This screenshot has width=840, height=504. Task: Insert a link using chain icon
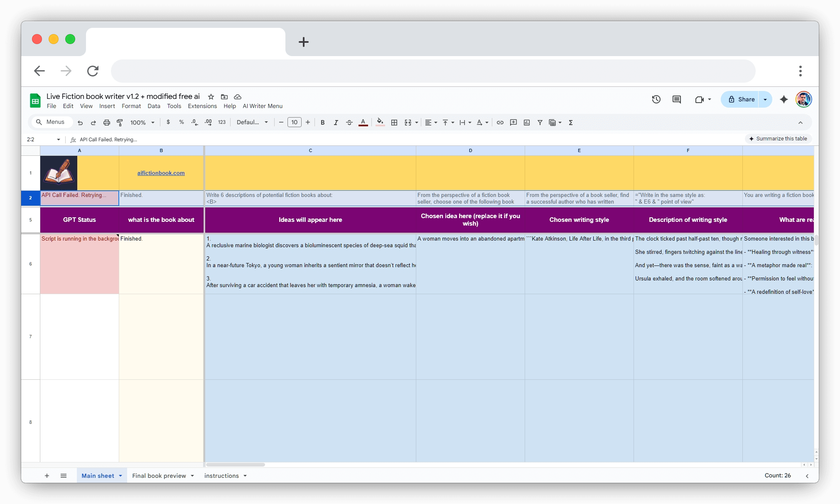click(x=500, y=123)
